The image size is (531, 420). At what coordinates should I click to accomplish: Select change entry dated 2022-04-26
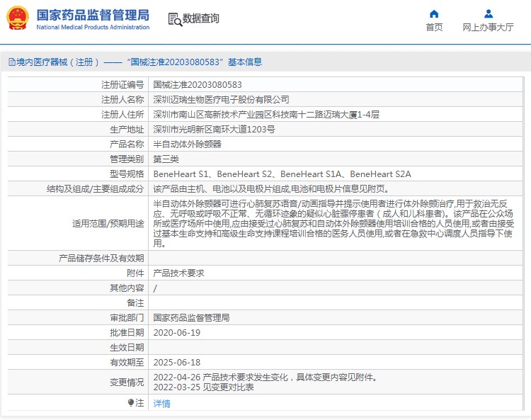coord(265,378)
